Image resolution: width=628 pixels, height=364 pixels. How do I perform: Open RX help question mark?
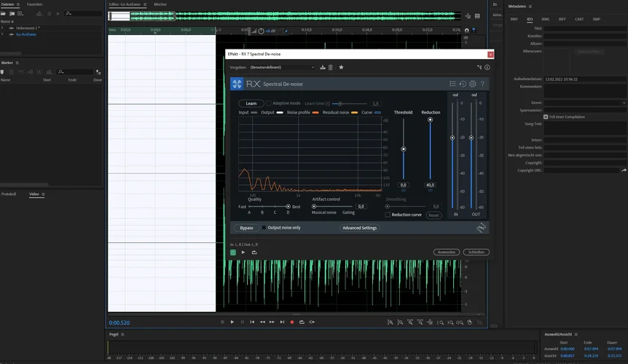(x=482, y=84)
